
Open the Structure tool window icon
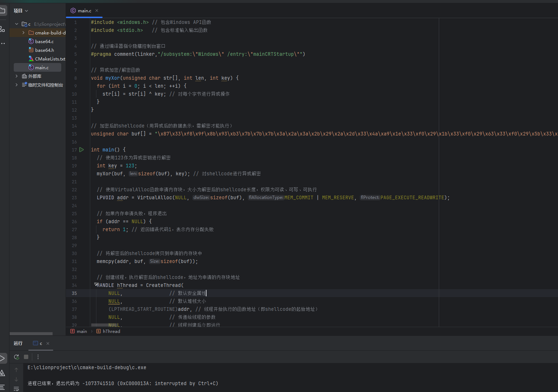2,29
